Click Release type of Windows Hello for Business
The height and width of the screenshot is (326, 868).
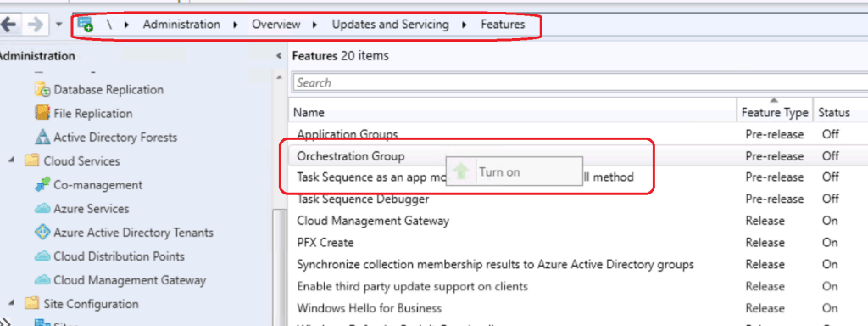[x=765, y=308]
